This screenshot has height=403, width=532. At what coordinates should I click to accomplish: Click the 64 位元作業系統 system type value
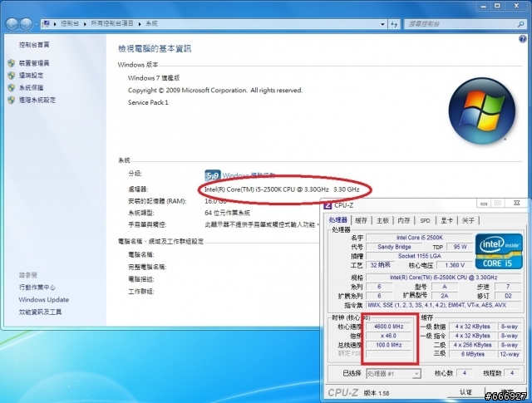pyautogui.click(x=227, y=213)
